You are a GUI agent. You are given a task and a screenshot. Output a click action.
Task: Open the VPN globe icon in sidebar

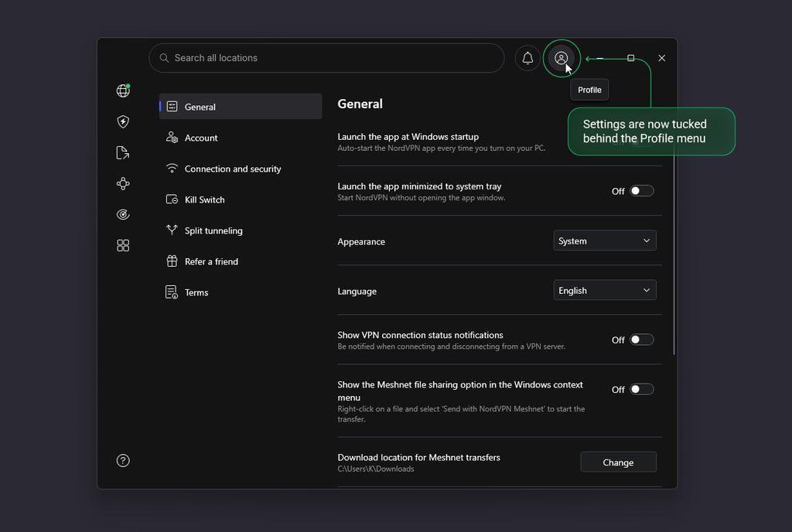point(123,90)
